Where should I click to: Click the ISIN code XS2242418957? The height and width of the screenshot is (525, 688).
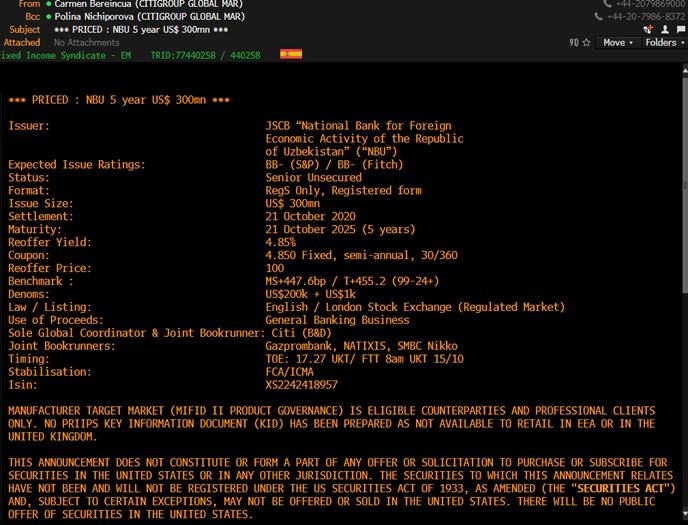pos(301,384)
